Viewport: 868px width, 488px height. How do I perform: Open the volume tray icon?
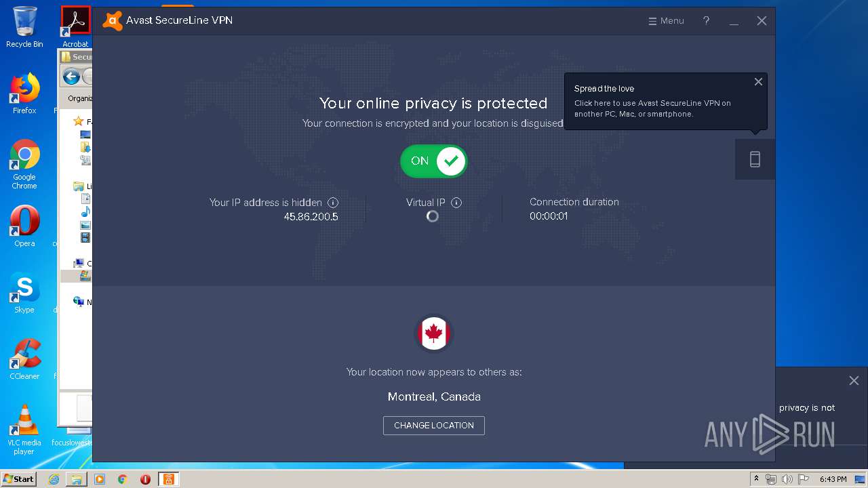(787, 479)
